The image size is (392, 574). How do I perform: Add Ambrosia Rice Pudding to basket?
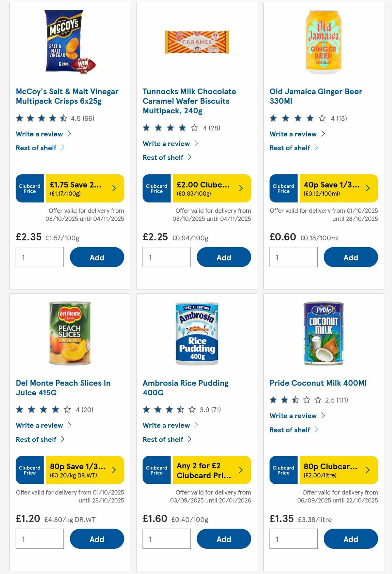pyautogui.click(x=224, y=539)
